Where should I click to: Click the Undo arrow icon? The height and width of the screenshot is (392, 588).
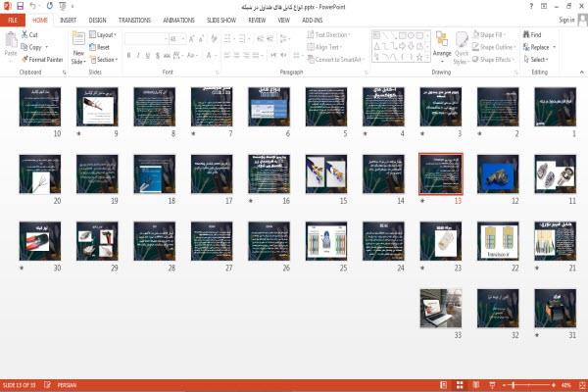32,6
